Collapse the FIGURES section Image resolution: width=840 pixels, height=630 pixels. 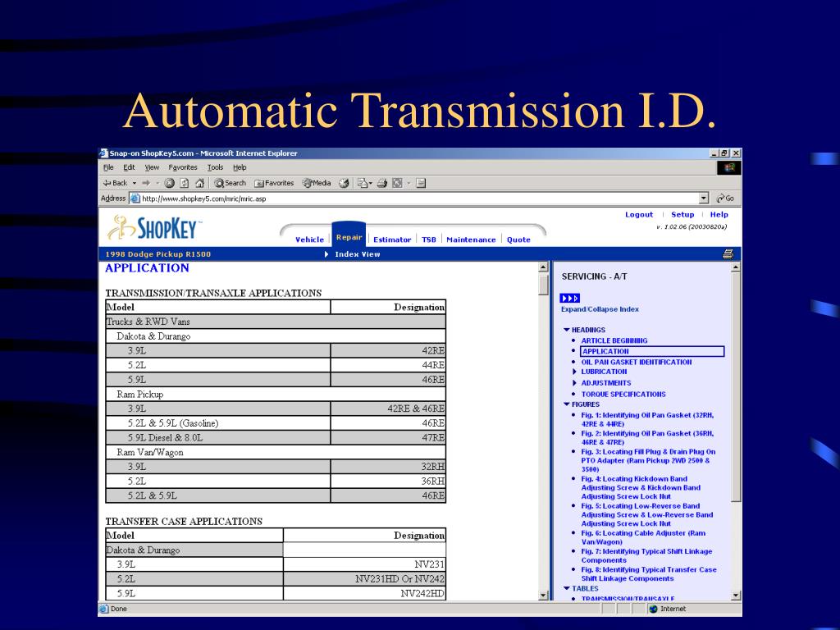[x=566, y=404]
